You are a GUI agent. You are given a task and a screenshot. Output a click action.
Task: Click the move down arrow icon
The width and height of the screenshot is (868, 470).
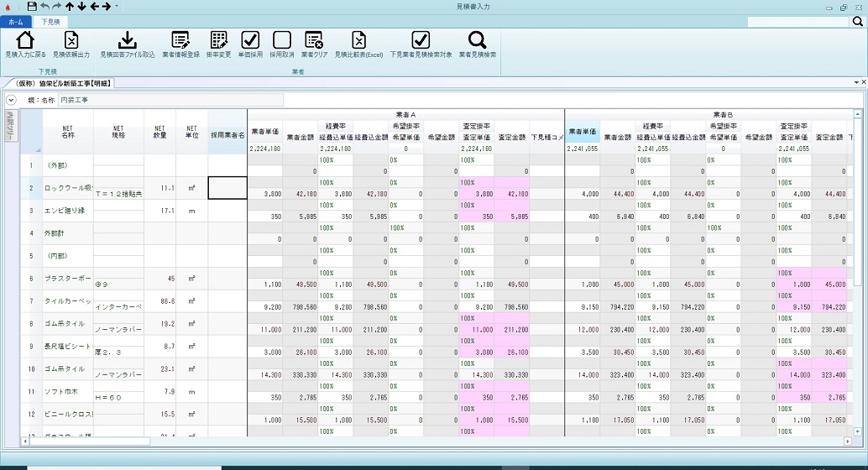[81, 7]
